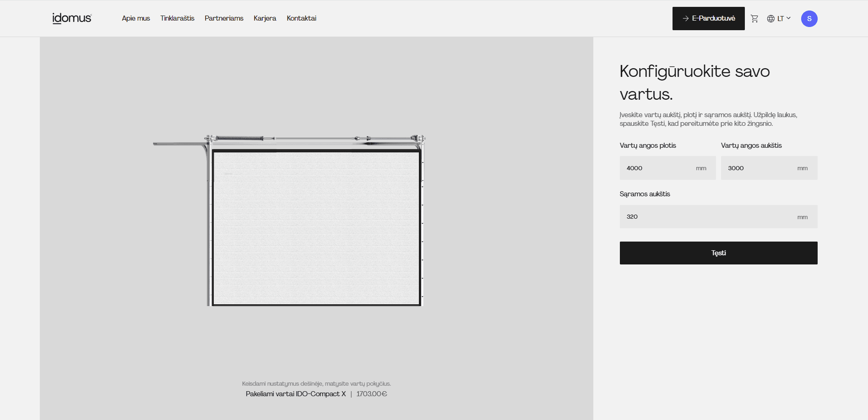Open the Apie mus page
868x420 pixels.
coord(136,18)
